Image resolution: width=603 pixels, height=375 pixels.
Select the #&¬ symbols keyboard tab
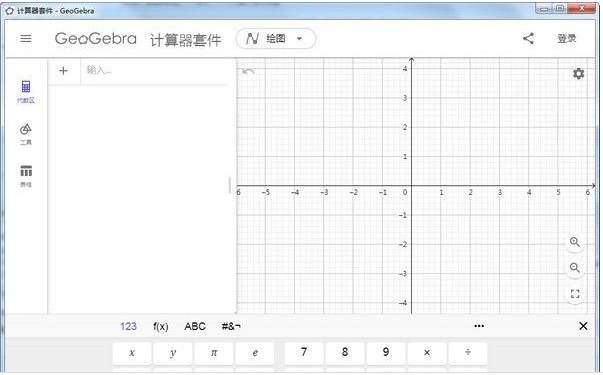click(x=231, y=327)
